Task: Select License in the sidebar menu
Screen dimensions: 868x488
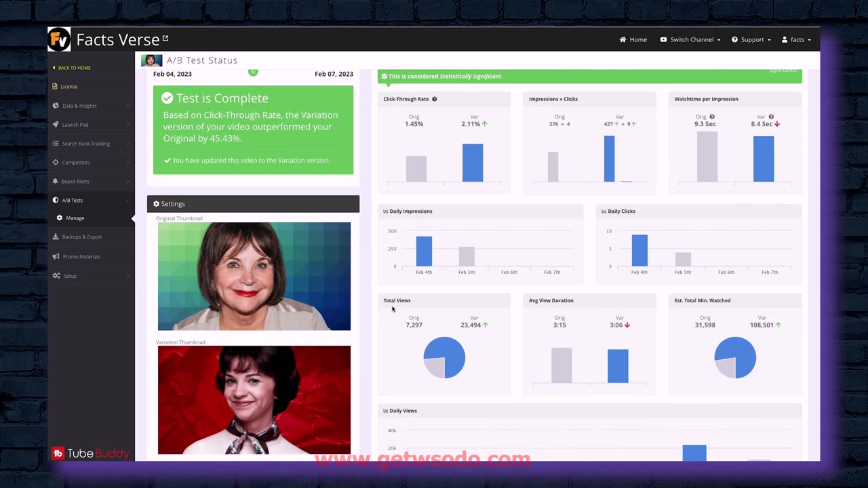Action: [x=69, y=86]
